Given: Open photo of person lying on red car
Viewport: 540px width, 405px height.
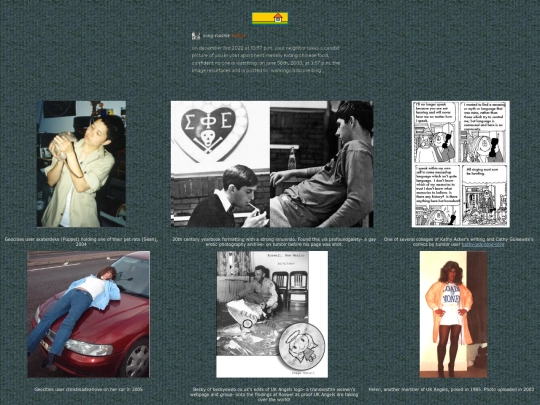Looking at the screenshot, I should point(89,314).
